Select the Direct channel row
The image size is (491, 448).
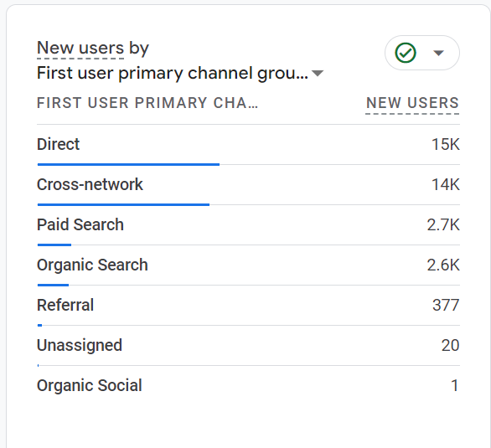point(248,145)
